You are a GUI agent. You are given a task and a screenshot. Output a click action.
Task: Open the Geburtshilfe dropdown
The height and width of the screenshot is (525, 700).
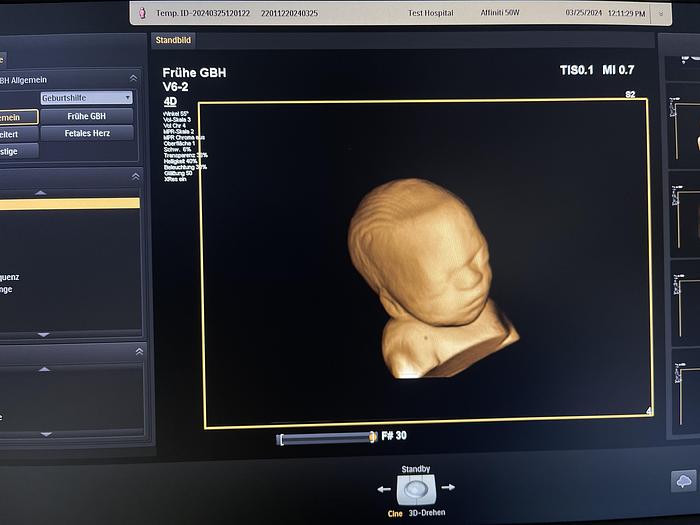[x=86, y=98]
